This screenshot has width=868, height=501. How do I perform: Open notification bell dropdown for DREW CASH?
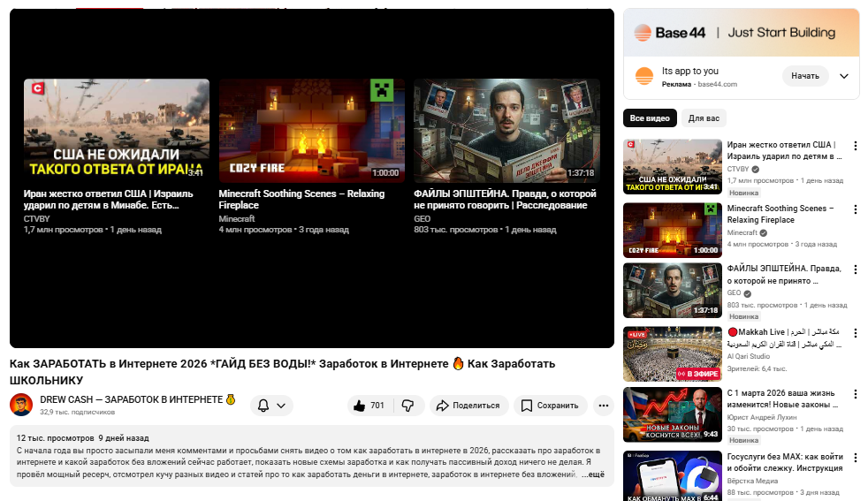coord(271,406)
